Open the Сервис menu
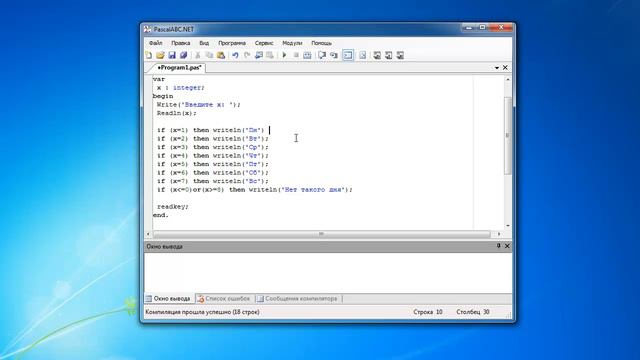The image size is (640, 360). [x=264, y=43]
